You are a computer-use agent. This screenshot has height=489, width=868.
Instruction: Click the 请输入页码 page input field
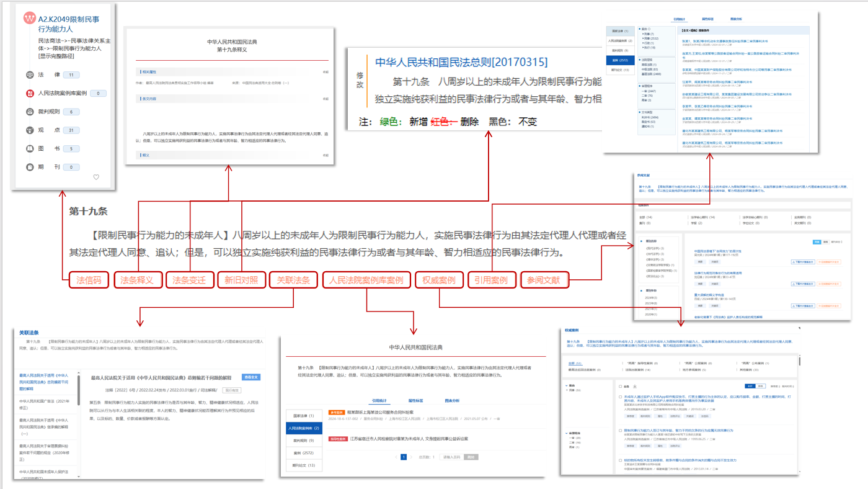pos(451,457)
